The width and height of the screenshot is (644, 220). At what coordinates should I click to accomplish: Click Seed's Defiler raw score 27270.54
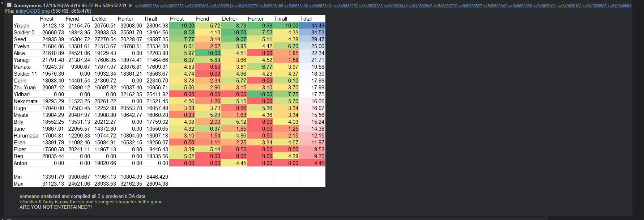(x=105, y=39)
